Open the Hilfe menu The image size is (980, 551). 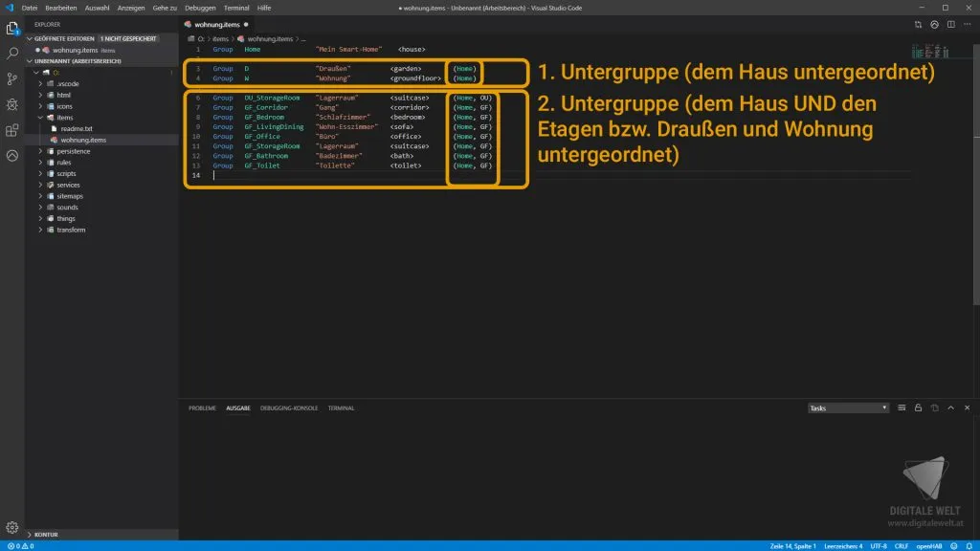pyautogui.click(x=264, y=8)
